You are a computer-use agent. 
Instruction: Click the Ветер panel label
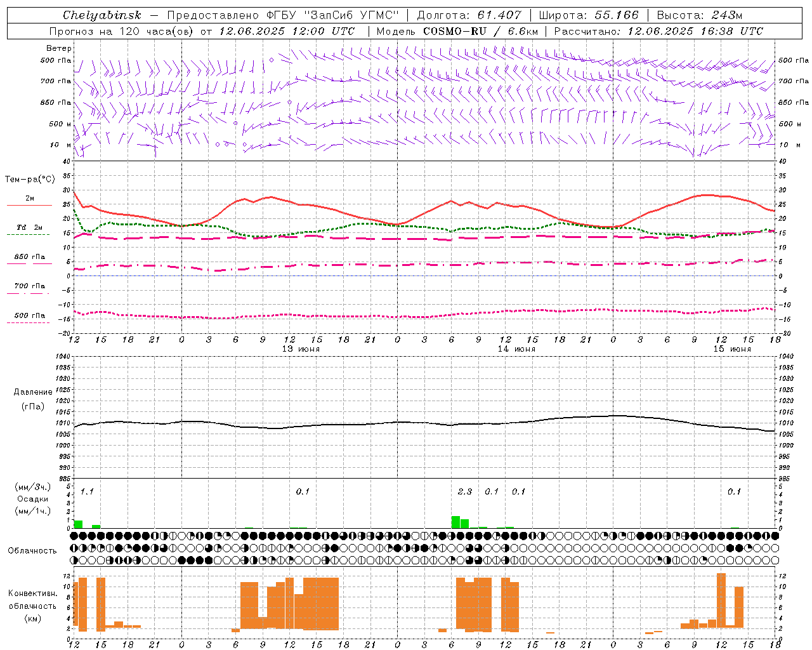click(x=59, y=48)
